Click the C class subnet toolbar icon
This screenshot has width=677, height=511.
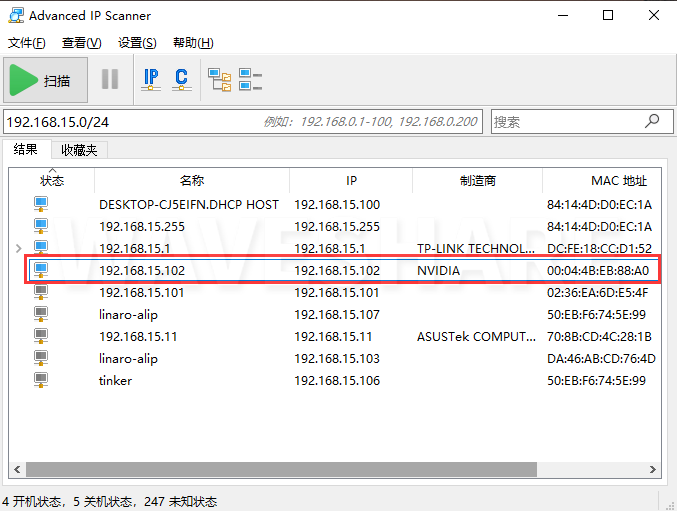181,79
